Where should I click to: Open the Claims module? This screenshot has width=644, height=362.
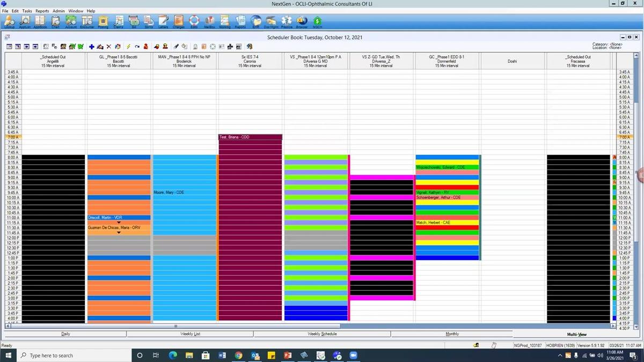click(118, 21)
